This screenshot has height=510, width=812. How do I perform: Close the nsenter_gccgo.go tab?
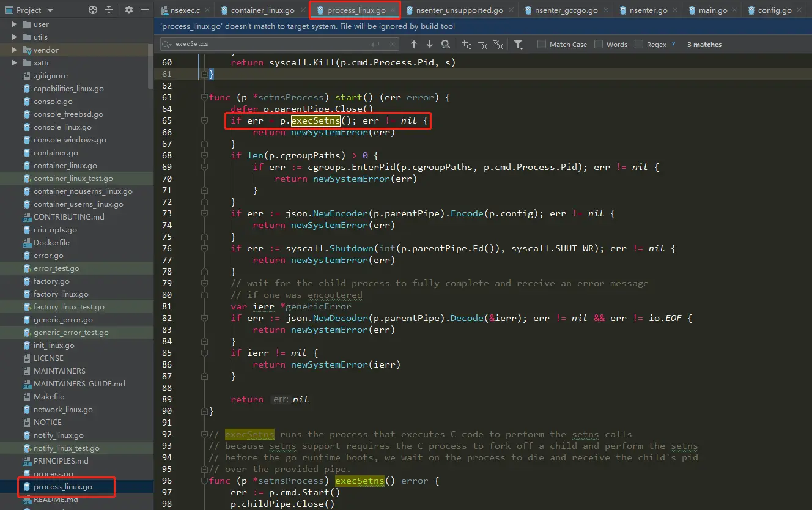point(605,10)
